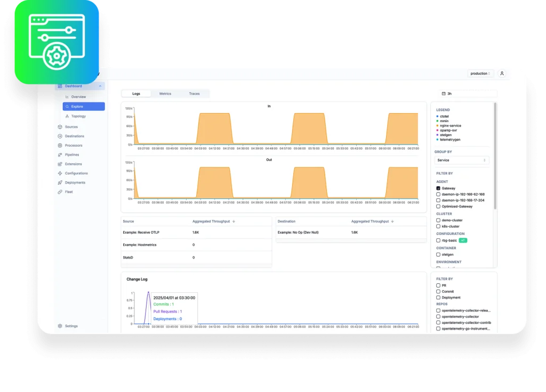Open the Overview page
The image size is (546, 392).
coord(78,97)
